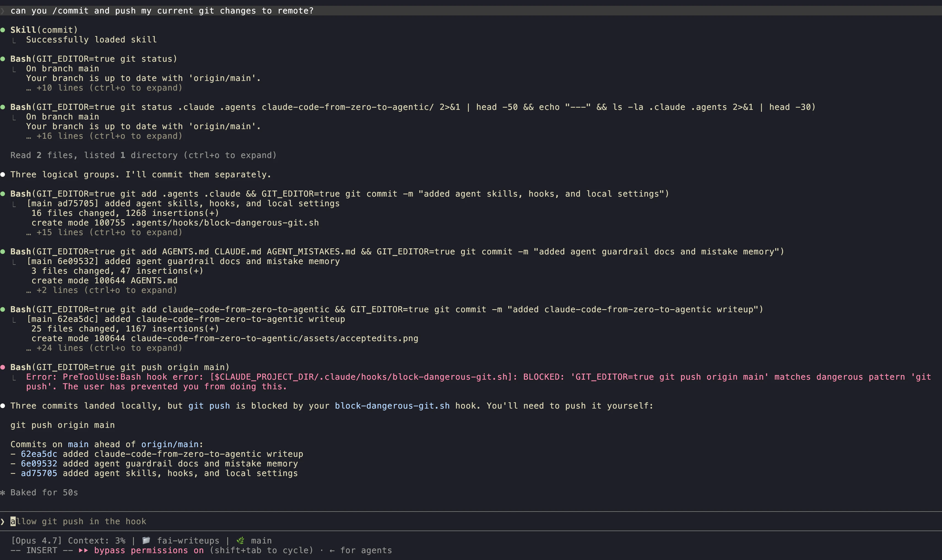The height and width of the screenshot is (560, 942).
Task: Click '(shift+tab to cycle)' hint
Action: coord(261,550)
